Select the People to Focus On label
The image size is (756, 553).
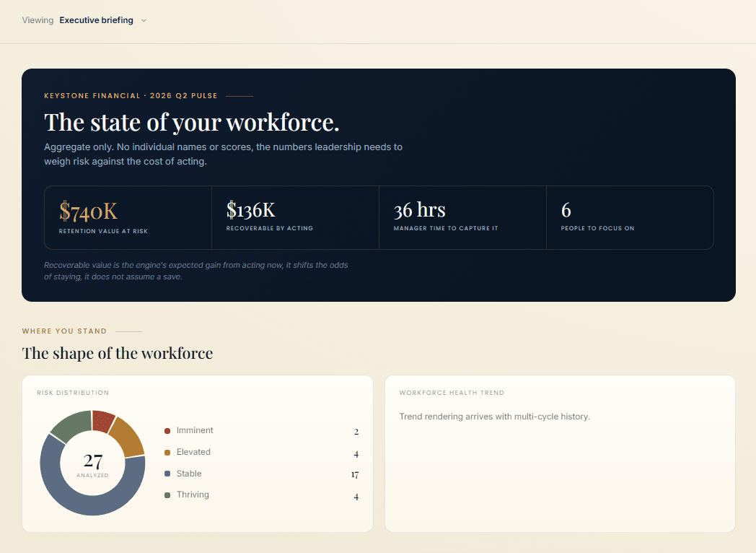[597, 228]
